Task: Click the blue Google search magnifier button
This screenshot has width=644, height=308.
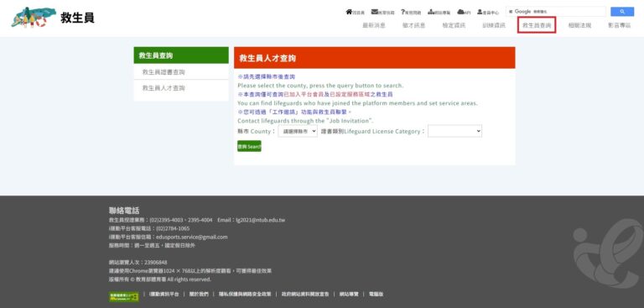Action: [622, 12]
